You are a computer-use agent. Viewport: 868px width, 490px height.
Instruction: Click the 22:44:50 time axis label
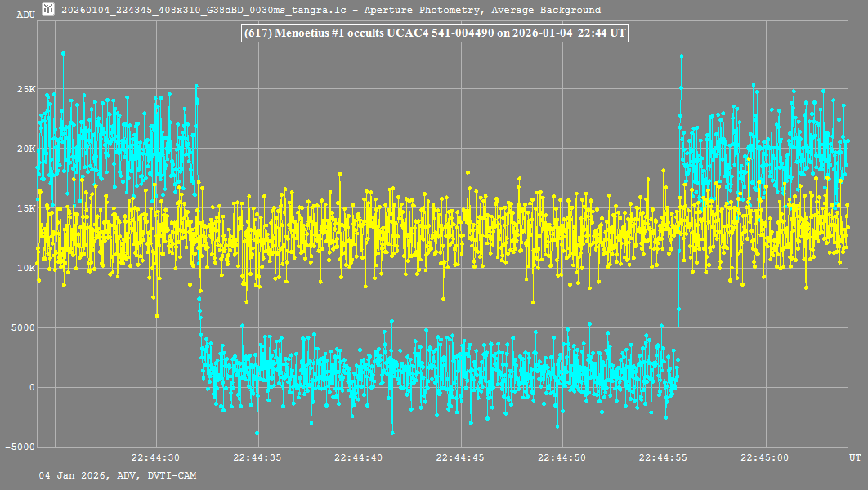(x=563, y=458)
